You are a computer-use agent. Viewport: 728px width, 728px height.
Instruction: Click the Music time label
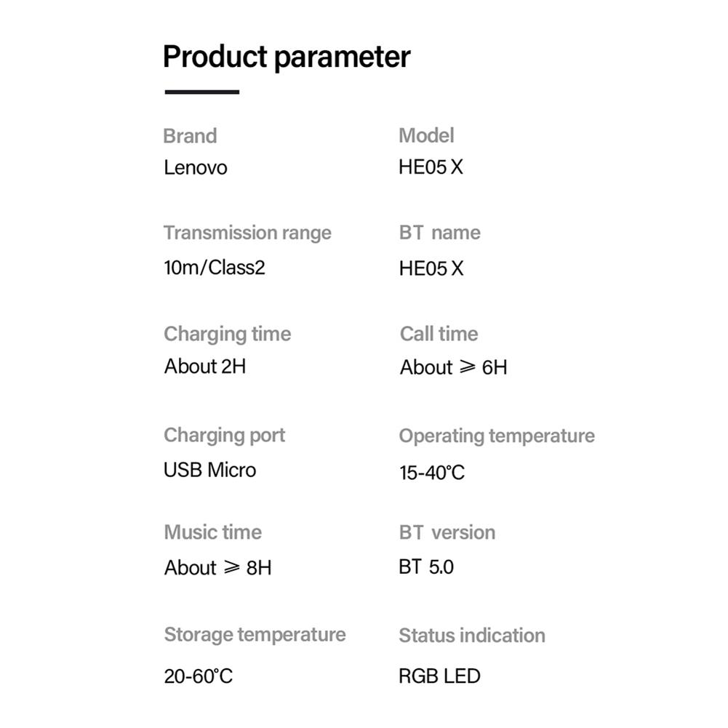(x=212, y=532)
